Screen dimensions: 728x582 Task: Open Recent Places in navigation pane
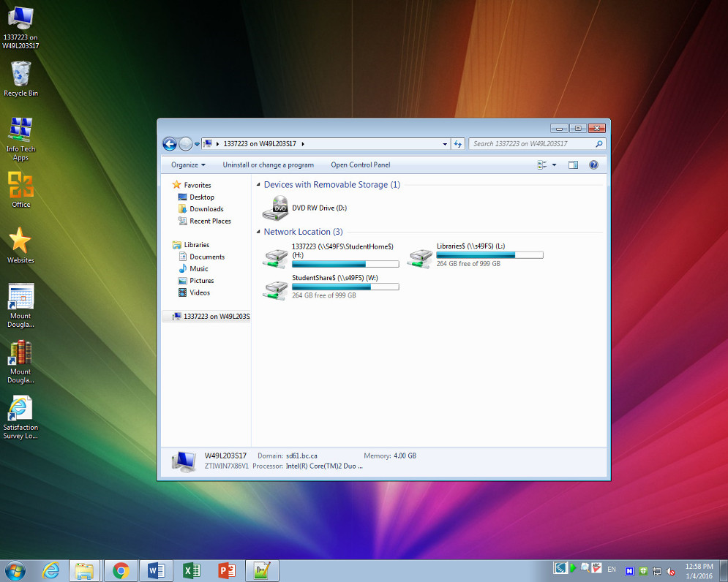point(210,222)
